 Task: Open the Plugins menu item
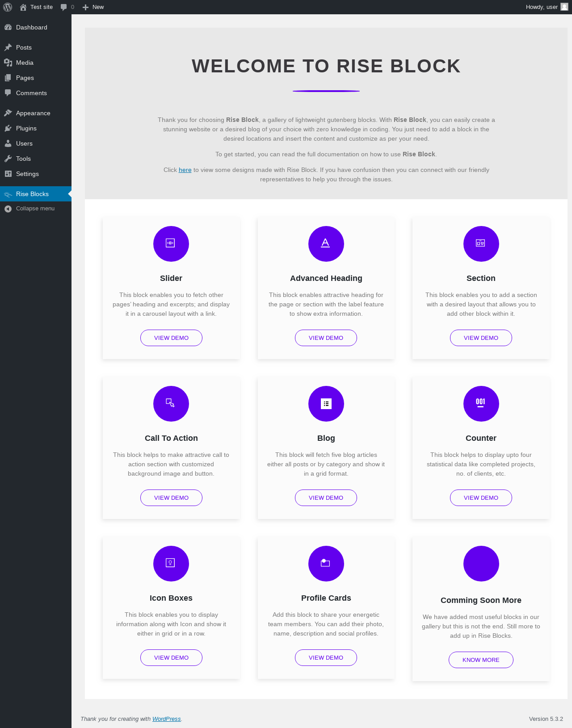tap(36, 128)
